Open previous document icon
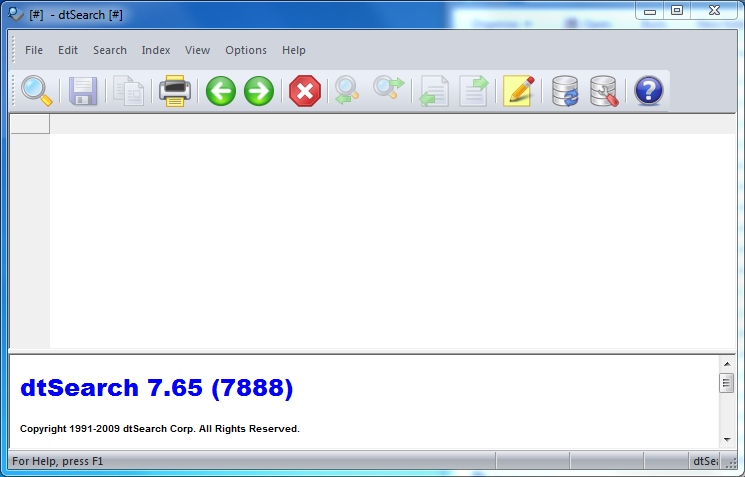The width and height of the screenshot is (745, 477). click(x=434, y=91)
